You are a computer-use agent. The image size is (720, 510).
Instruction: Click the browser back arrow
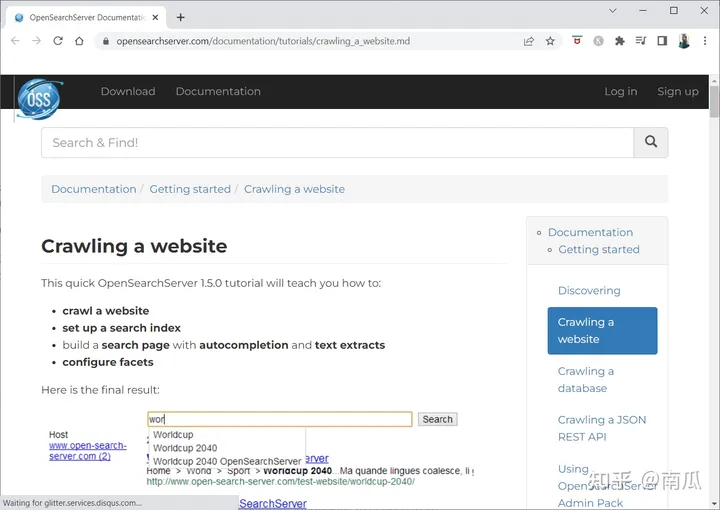point(15,41)
